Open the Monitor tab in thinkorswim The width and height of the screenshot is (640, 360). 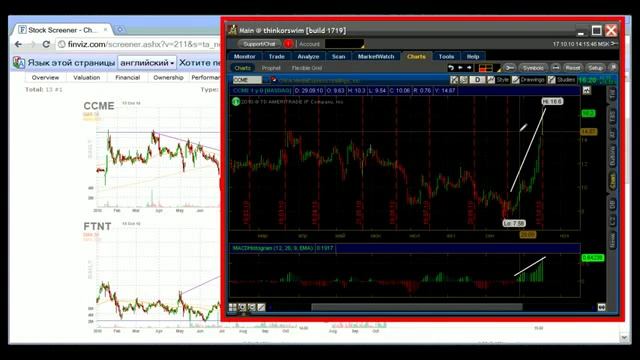(x=244, y=56)
